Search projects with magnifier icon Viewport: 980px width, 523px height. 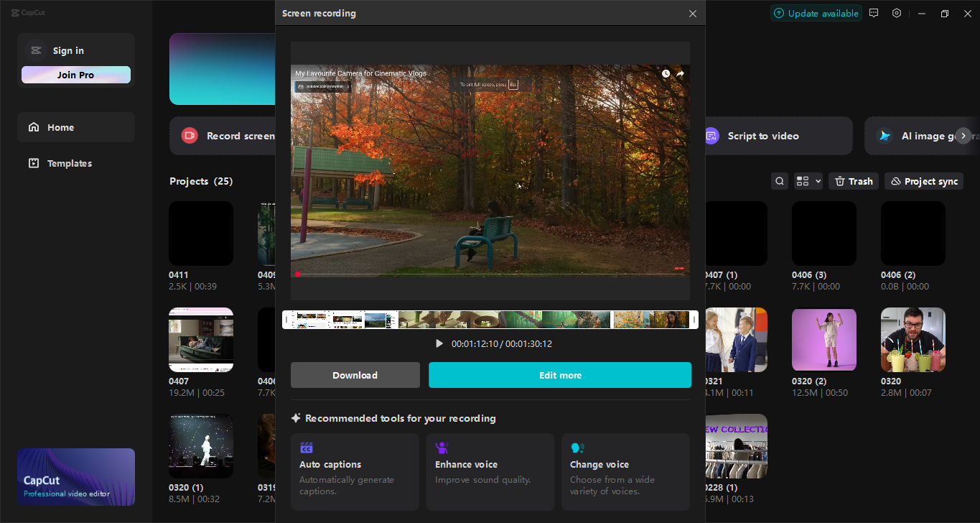(780, 181)
